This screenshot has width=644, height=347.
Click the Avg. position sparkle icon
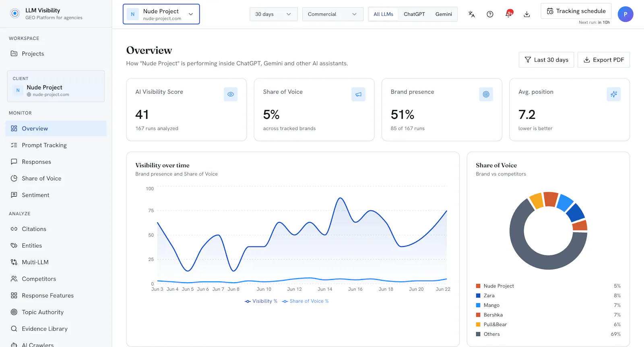tap(613, 94)
